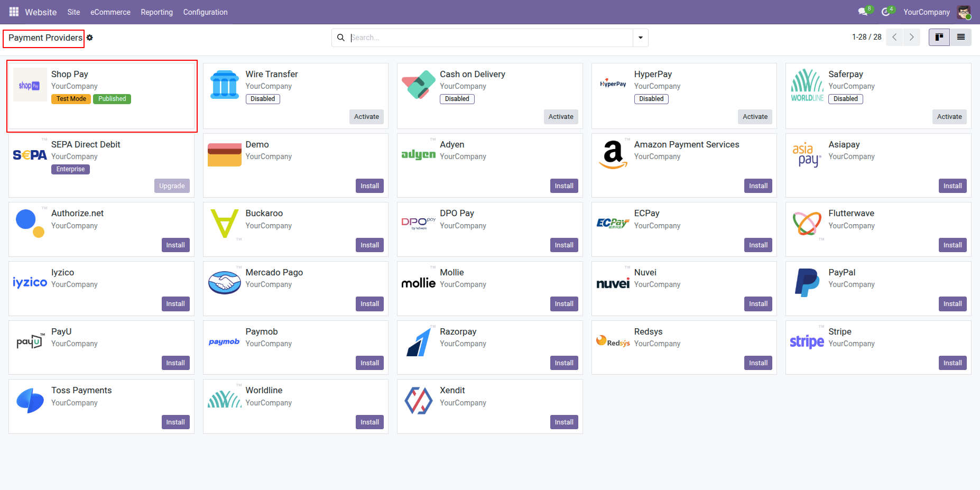980x490 pixels.
Task: Open the Payment Providers gear settings
Action: [90, 38]
